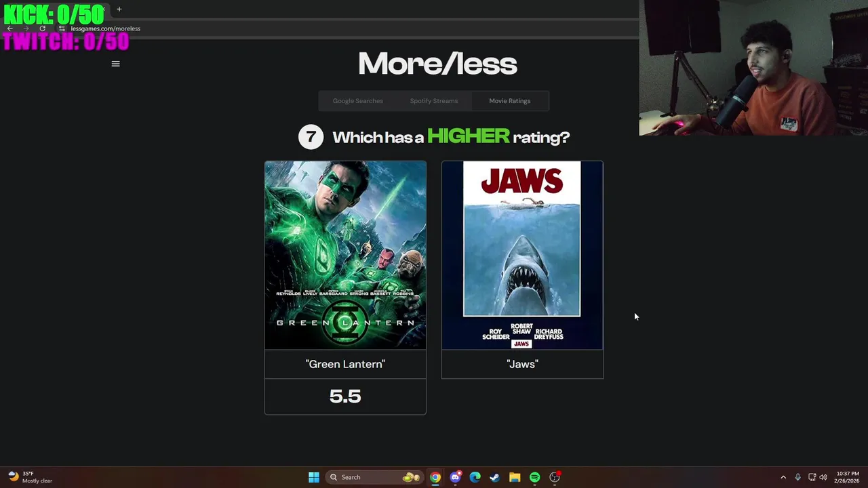Image resolution: width=868 pixels, height=488 pixels.
Task: Click the "Jaws" title label
Action: click(522, 364)
